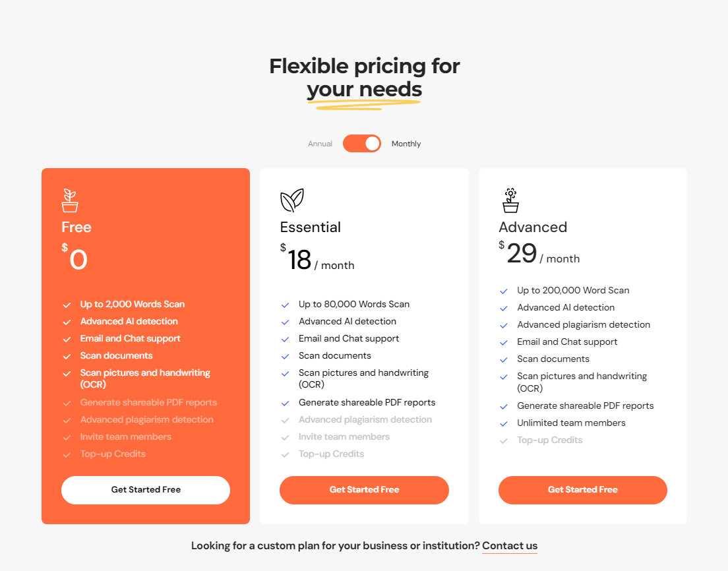The image size is (728, 571).
Task: Click Generate shareable PDF reports in Essential plan
Action: [367, 403]
